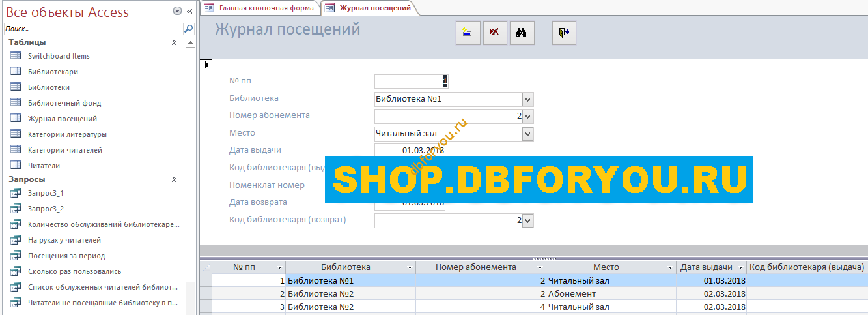Image resolution: width=868 pixels, height=315 pixels.
Task: Click the delete record icon button
Action: coord(495,32)
